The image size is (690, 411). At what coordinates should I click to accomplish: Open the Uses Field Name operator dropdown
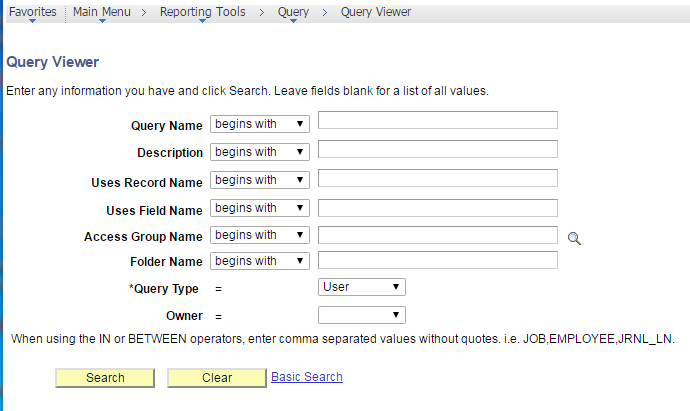coord(260,208)
